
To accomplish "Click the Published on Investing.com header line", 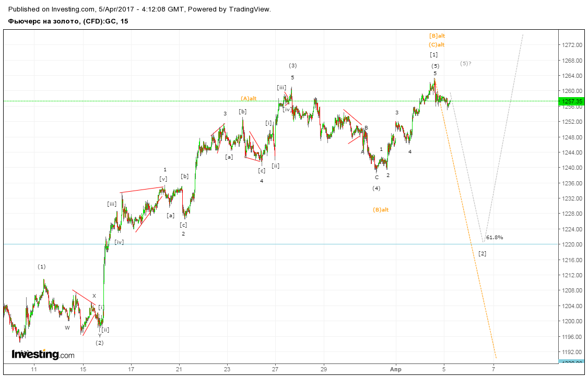I will click(x=139, y=9).
